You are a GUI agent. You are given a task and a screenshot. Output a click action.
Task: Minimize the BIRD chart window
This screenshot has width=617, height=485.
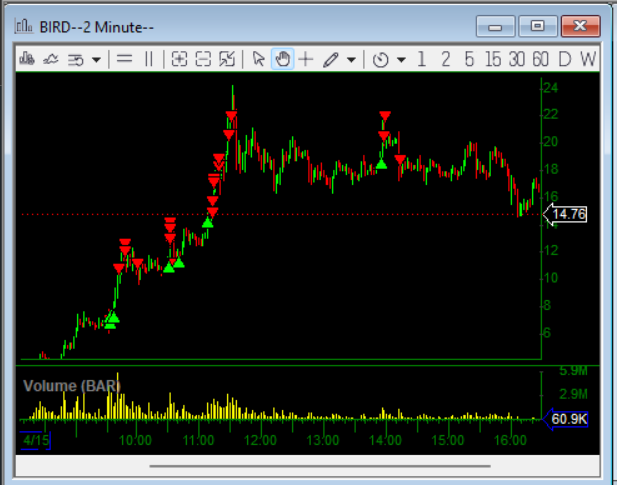point(495,26)
